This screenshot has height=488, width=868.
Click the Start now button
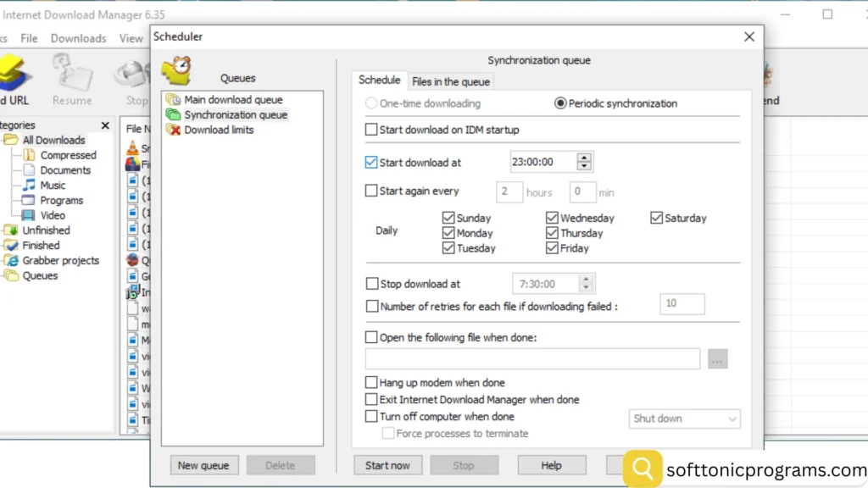(387, 465)
